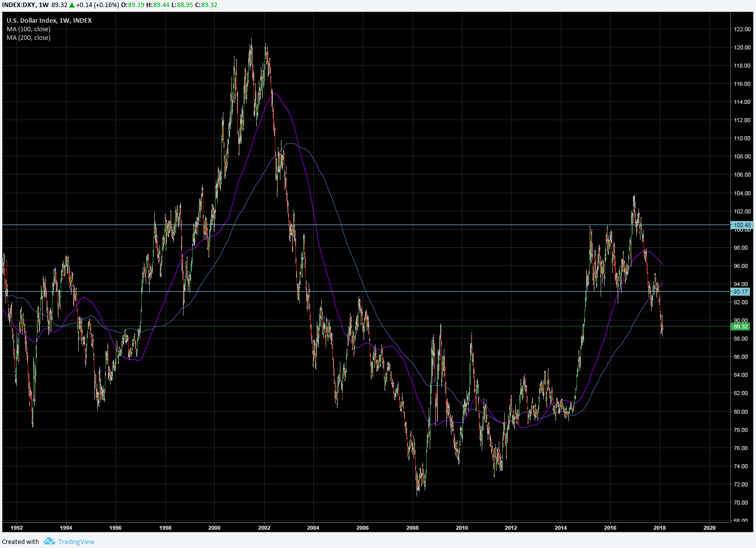Click the green 89.32 current price tag

point(741,326)
